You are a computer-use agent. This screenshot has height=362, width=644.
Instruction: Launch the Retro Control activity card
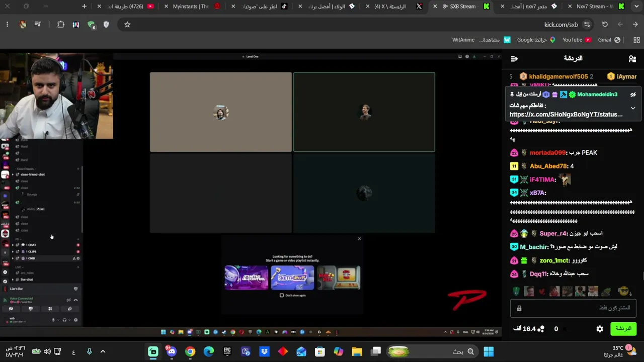coord(247,278)
